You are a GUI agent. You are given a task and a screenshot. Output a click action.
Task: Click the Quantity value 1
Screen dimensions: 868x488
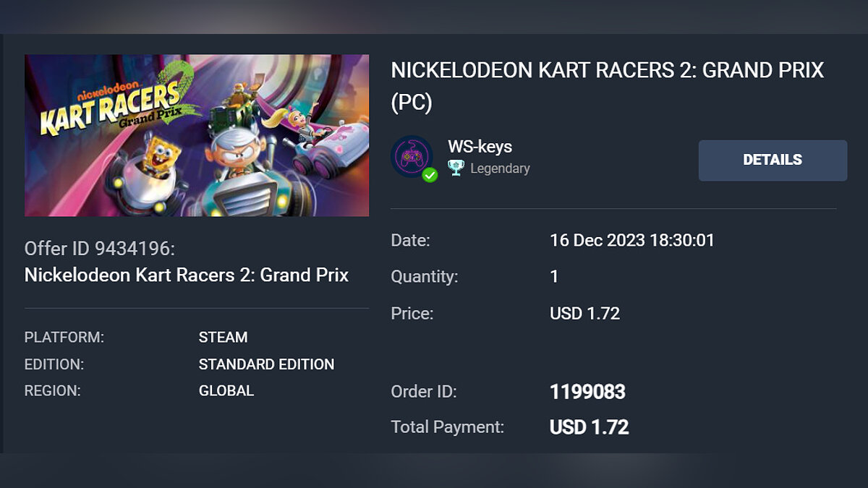coord(554,277)
